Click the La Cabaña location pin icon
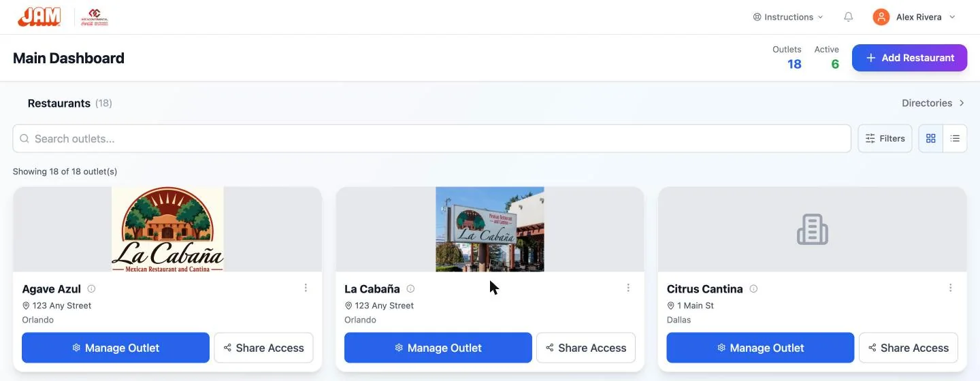The width and height of the screenshot is (980, 381). click(348, 306)
